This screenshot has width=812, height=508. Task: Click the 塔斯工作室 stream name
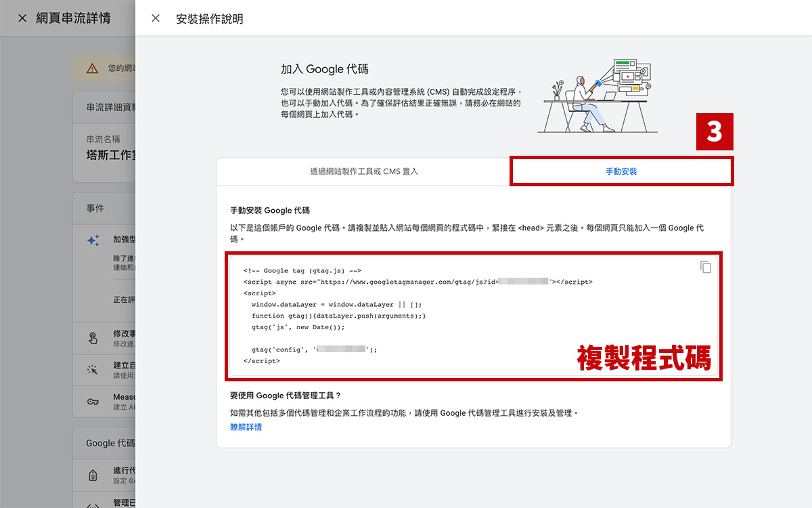(111, 155)
